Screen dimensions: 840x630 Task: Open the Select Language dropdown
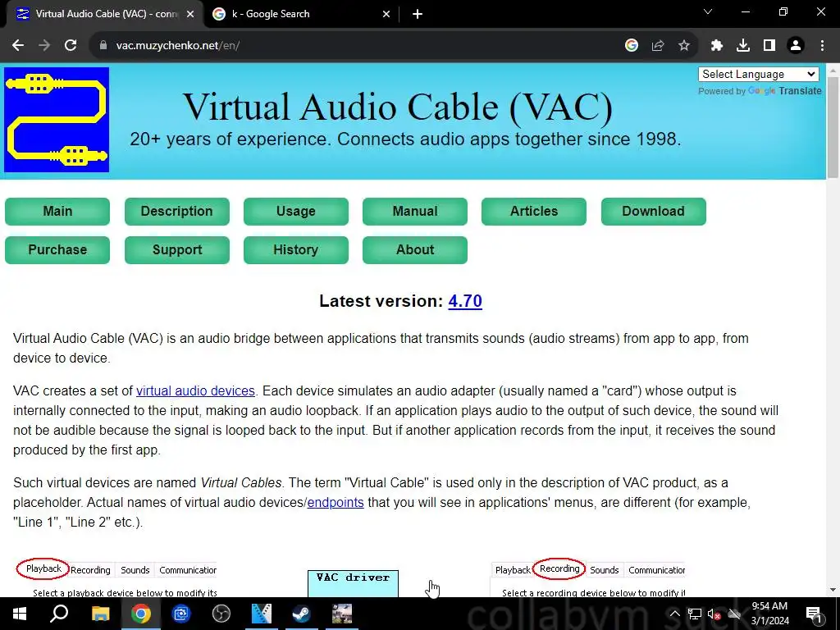click(x=759, y=75)
